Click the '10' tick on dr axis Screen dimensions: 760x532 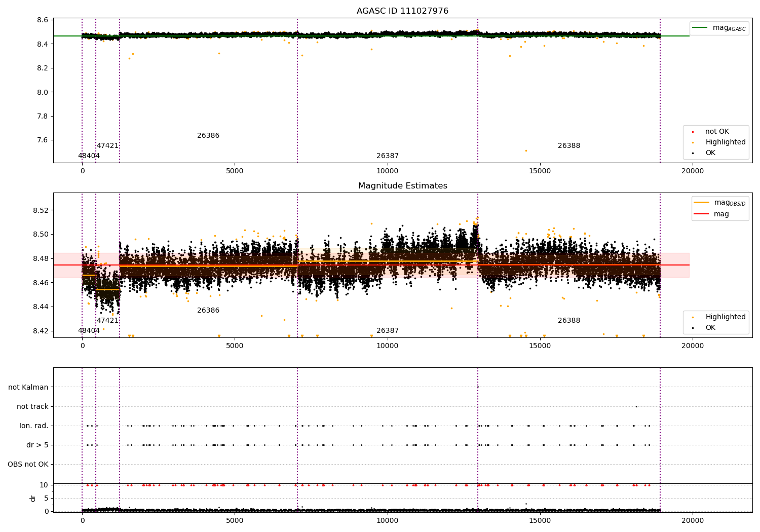44,485
